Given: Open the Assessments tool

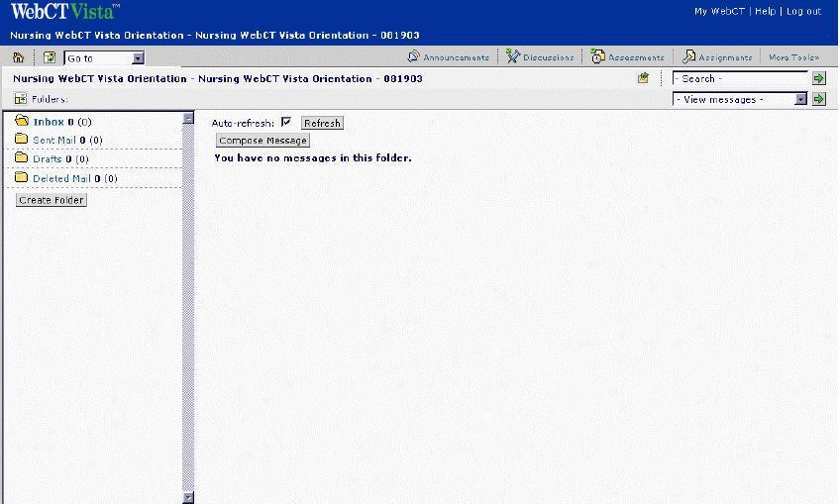Looking at the screenshot, I should point(636,57).
